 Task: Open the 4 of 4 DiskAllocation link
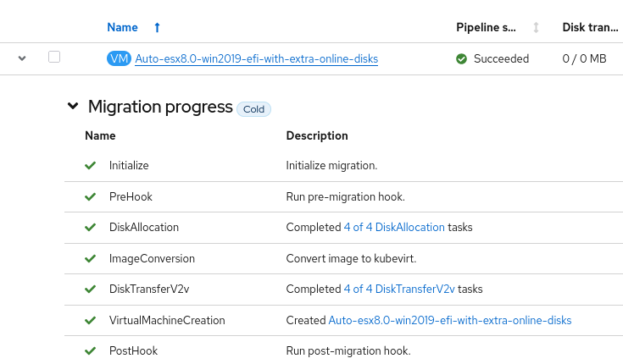coord(393,228)
